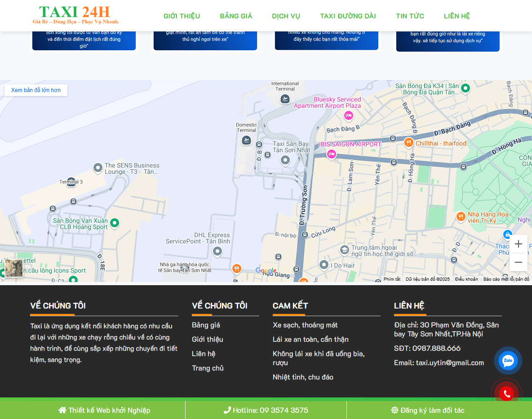This screenshot has height=419, width=532.
Task: Open the Sân Bóng Vạn Xuân marker
Action: [115, 223]
